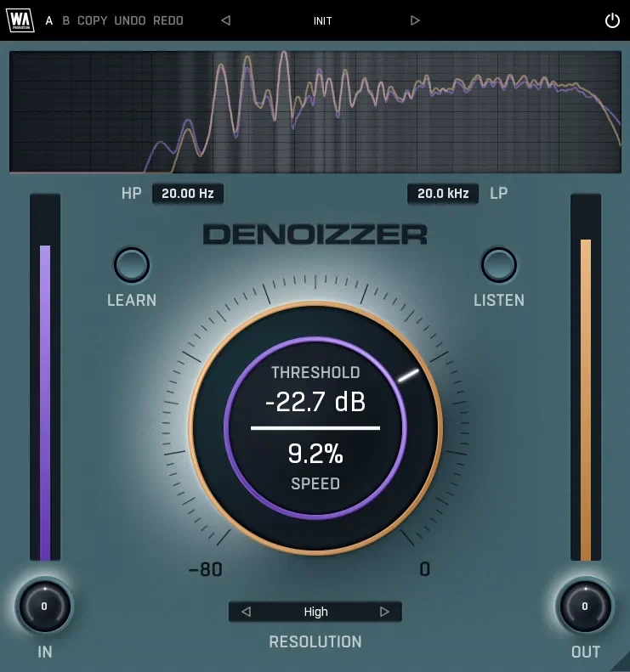630x672 pixels.
Task: Open the INIT preset name menu
Action: 322,21
